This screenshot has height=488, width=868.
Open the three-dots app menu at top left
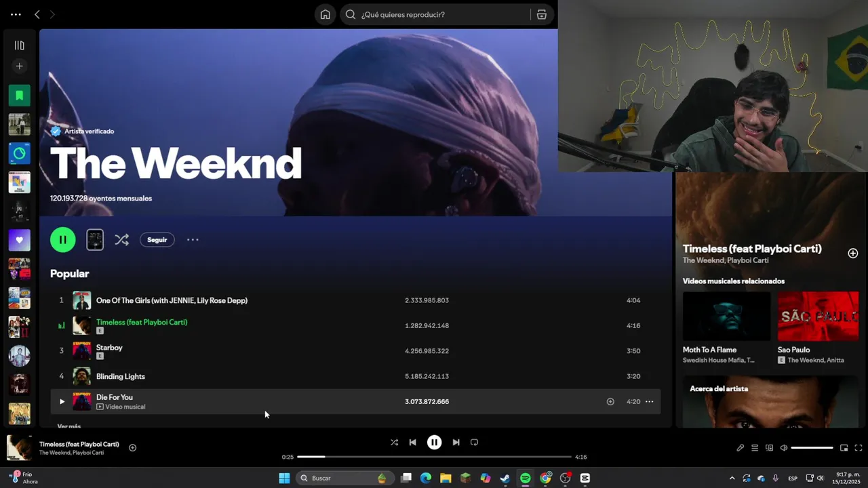click(16, 14)
